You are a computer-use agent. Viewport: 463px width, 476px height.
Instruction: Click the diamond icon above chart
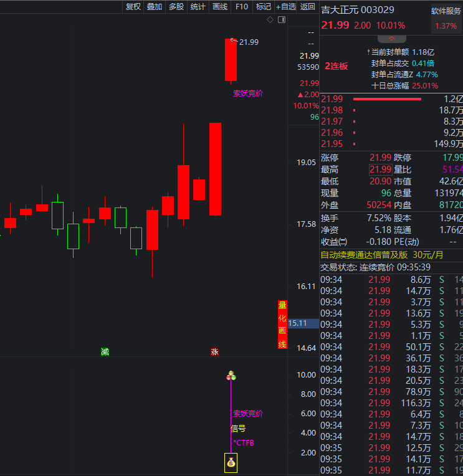pos(270,20)
